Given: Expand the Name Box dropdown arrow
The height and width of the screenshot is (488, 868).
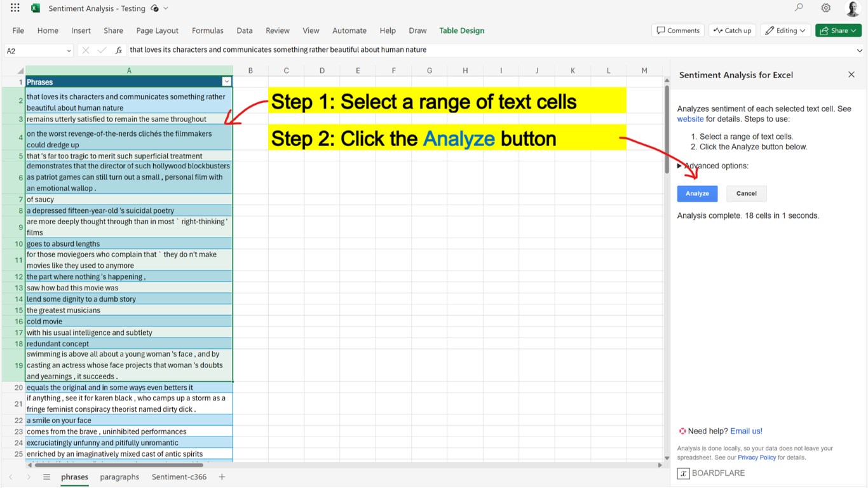Looking at the screenshot, I should [69, 50].
